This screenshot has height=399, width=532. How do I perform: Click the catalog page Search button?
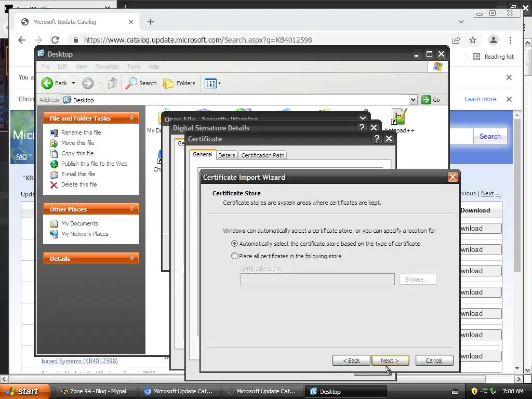pos(490,137)
